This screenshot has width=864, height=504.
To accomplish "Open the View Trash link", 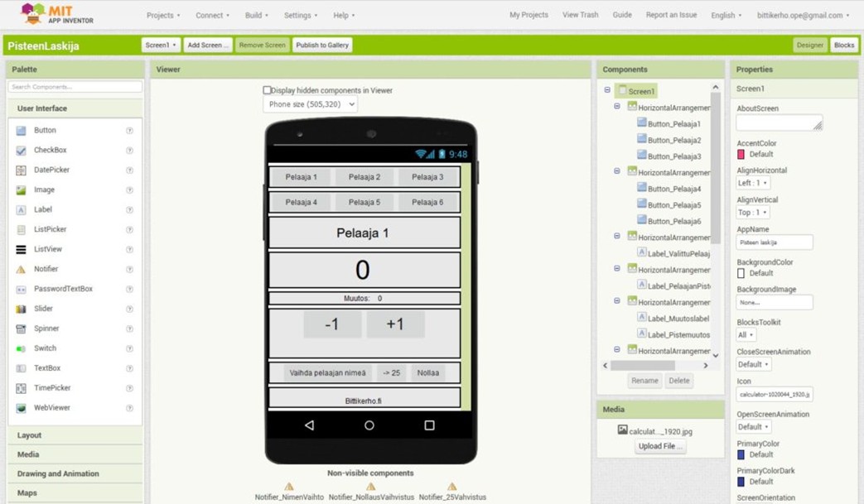I will [x=580, y=15].
